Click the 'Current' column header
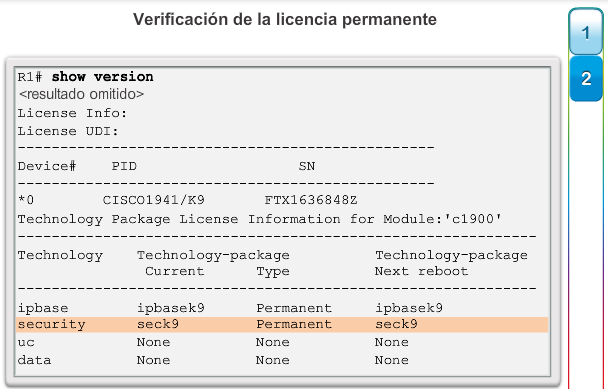Viewport: 608px width, 389px height. pyautogui.click(x=174, y=271)
